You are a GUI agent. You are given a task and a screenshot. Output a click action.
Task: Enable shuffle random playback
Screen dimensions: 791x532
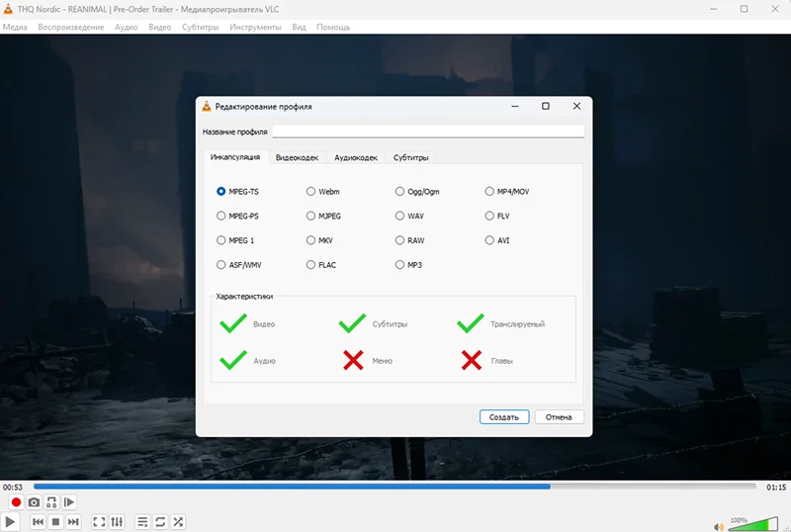(x=178, y=521)
